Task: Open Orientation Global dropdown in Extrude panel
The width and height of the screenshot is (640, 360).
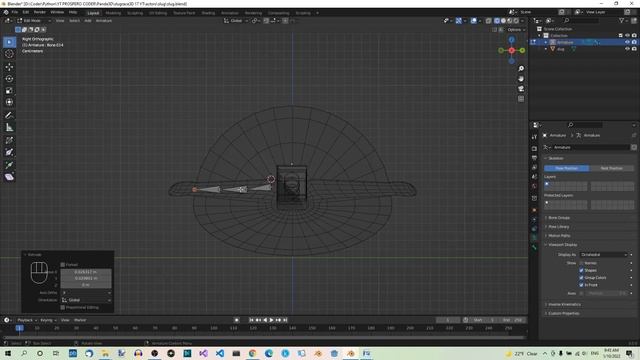Action: click(86, 300)
